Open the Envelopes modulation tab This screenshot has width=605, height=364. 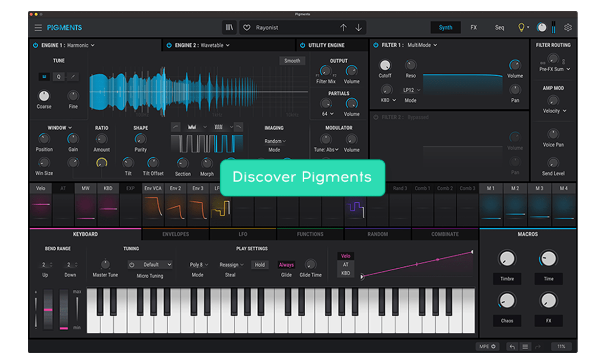[176, 235]
